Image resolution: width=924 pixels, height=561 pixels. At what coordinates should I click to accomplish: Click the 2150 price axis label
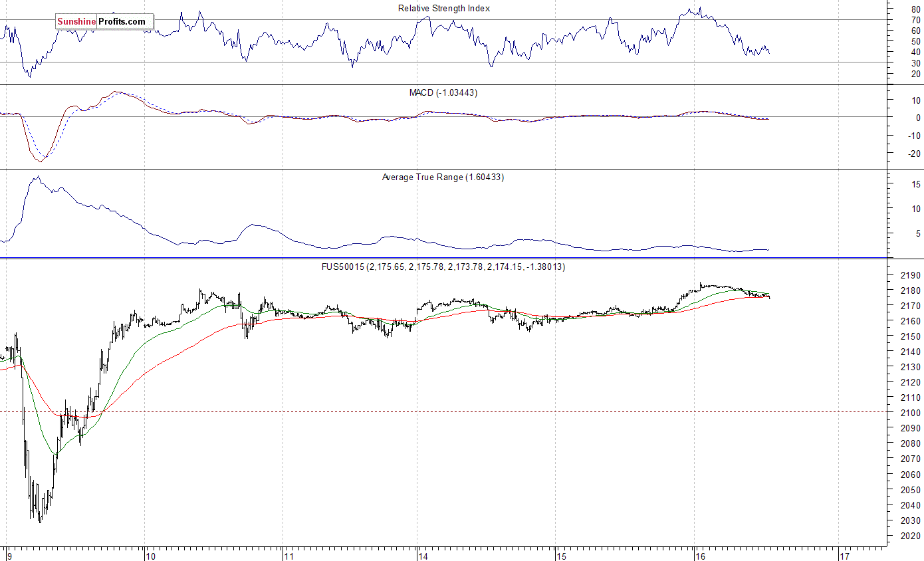[x=911, y=336]
